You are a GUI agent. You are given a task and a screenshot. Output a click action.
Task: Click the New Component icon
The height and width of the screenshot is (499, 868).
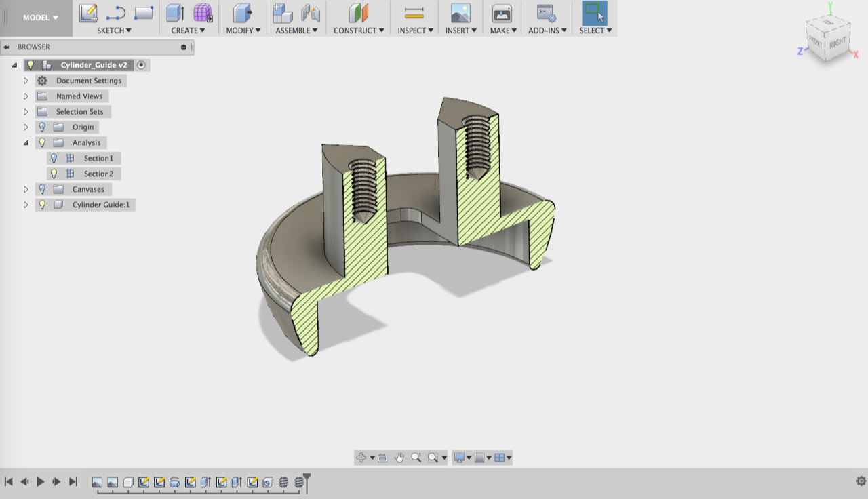pos(282,13)
